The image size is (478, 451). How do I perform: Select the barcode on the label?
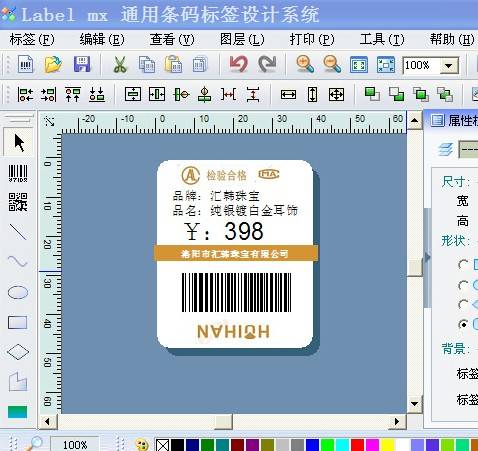click(236, 292)
